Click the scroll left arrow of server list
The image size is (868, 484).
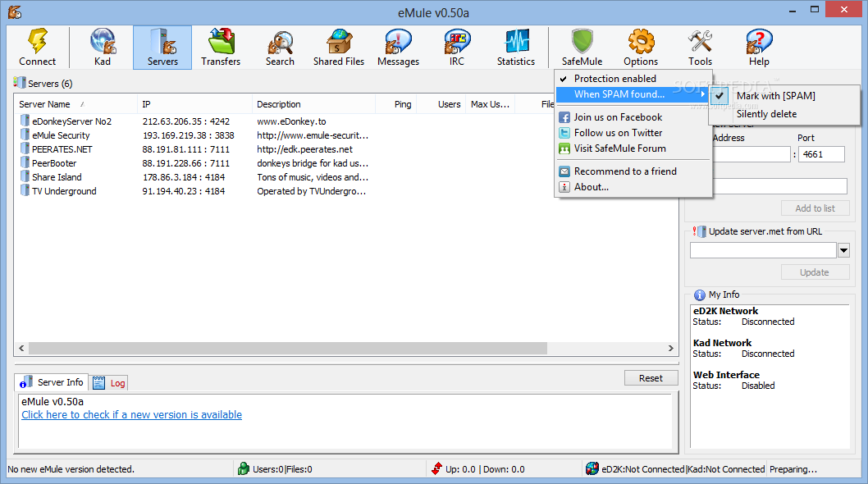pyautogui.click(x=21, y=349)
